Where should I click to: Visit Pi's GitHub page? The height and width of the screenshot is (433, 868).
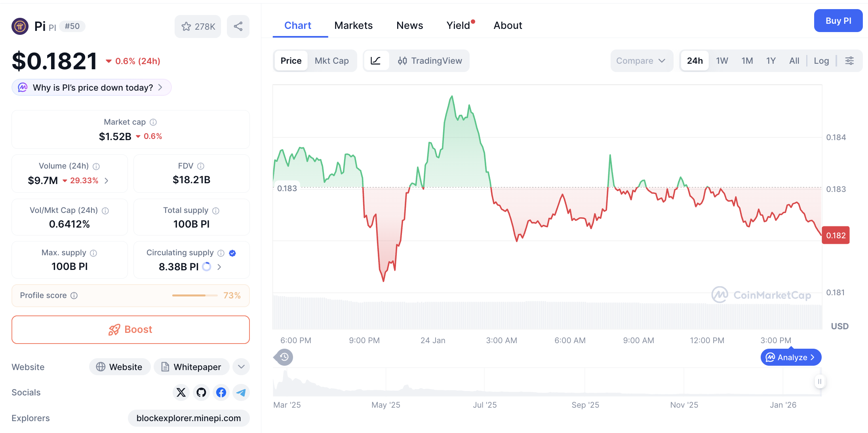pyautogui.click(x=201, y=392)
